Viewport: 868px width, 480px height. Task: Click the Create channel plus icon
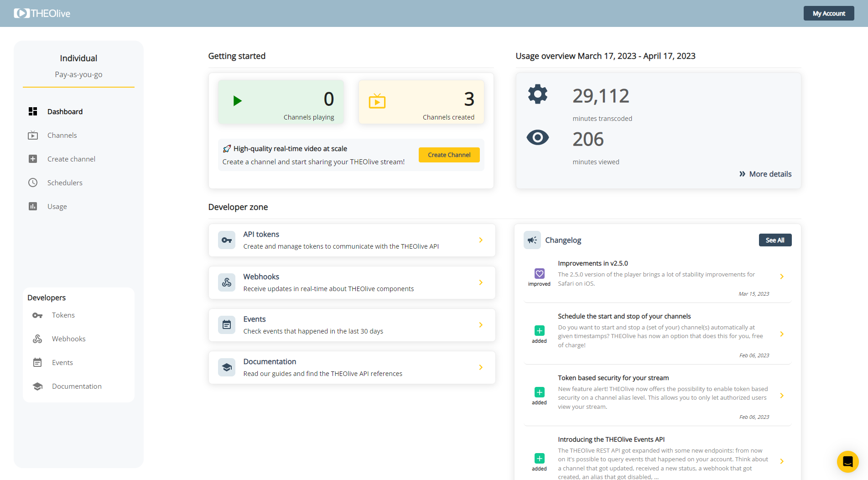point(32,159)
